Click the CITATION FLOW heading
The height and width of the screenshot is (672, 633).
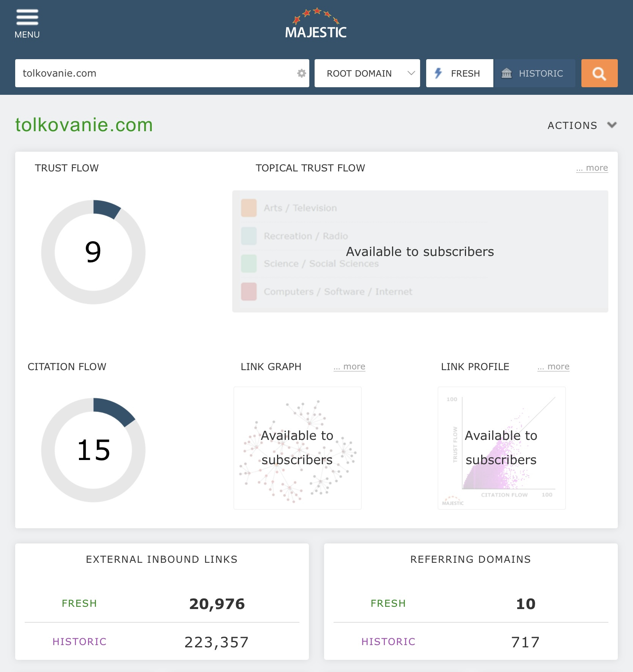point(67,367)
